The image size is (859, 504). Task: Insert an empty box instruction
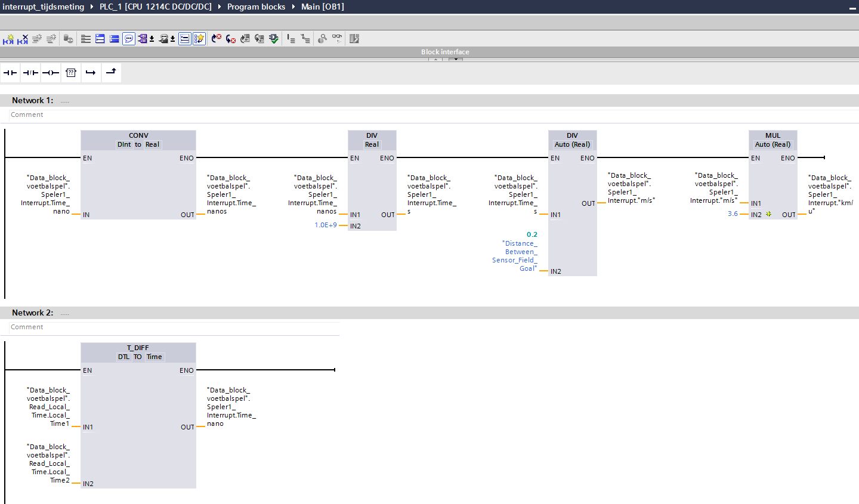coord(71,73)
